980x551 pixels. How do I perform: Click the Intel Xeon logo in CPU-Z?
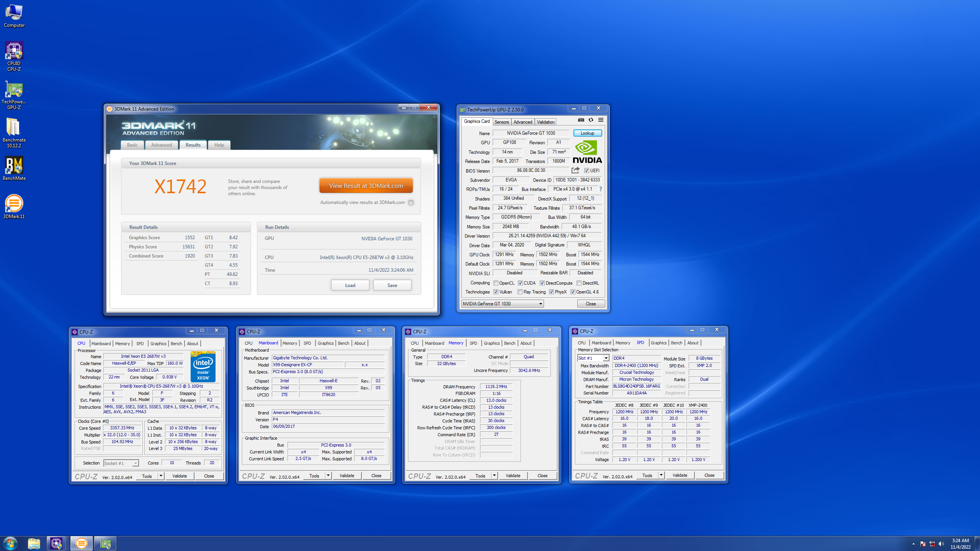(x=203, y=367)
